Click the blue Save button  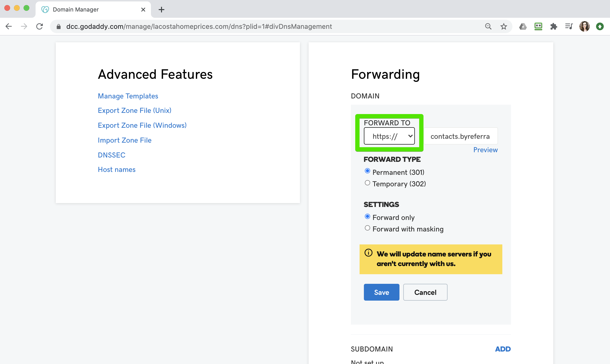(381, 292)
